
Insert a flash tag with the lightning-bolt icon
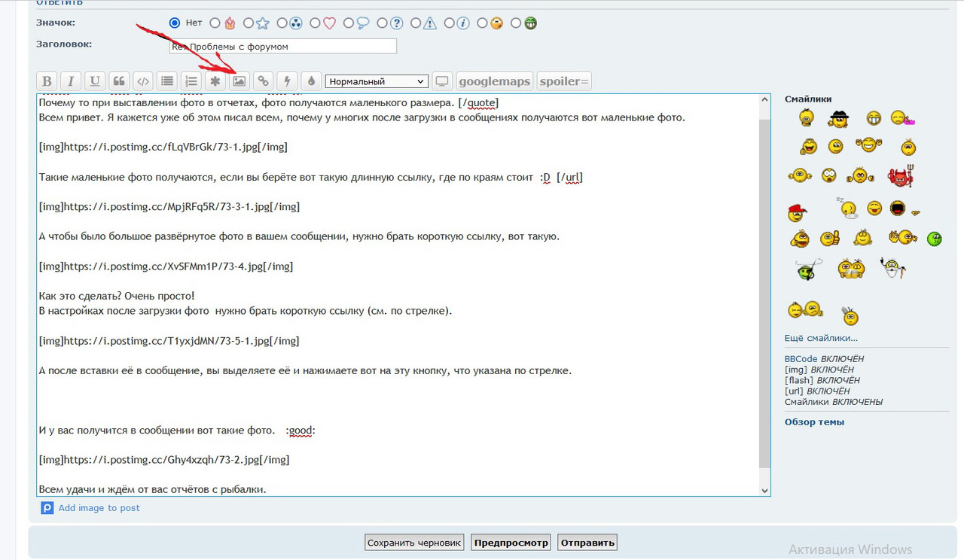tap(287, 81)
